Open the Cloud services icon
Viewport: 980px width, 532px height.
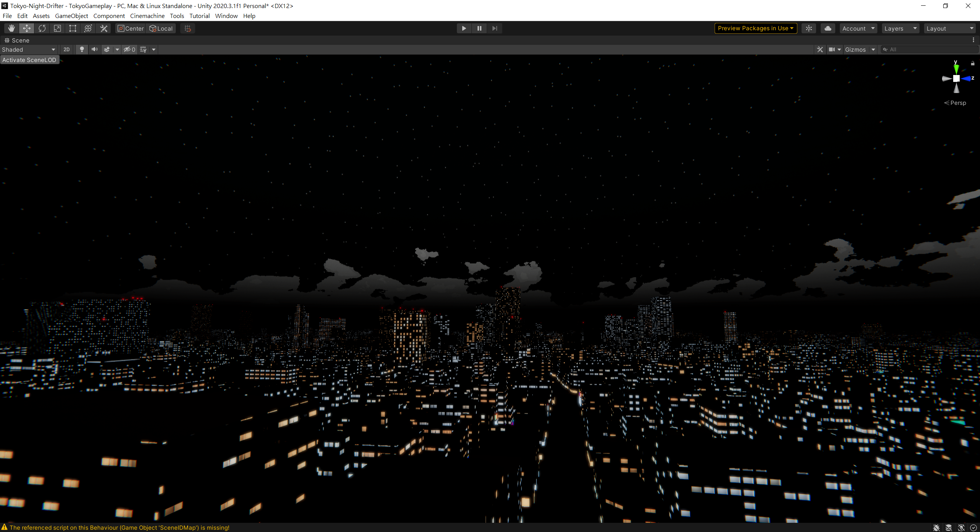(828, 28)
